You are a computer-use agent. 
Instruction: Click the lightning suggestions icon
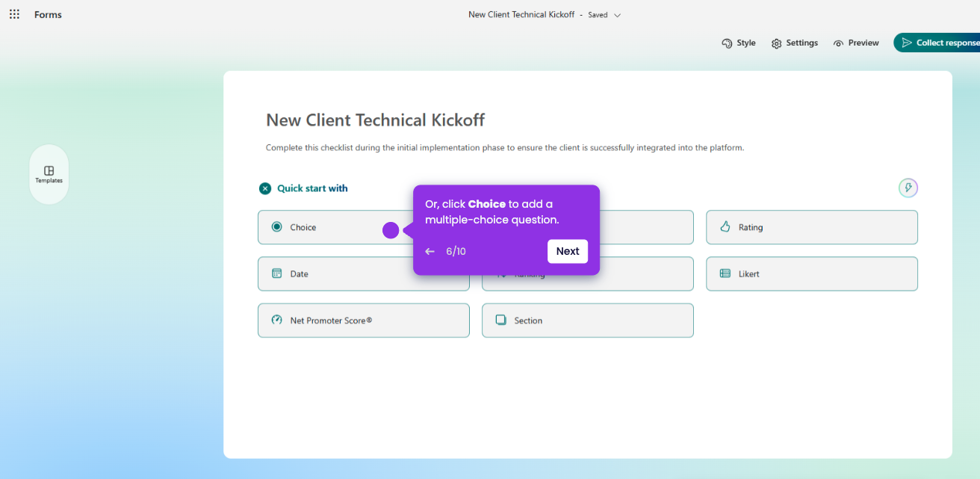coord(908,188)
